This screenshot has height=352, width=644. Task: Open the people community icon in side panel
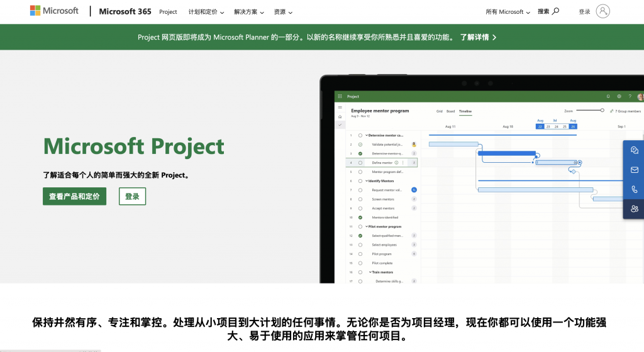(635, 209)
